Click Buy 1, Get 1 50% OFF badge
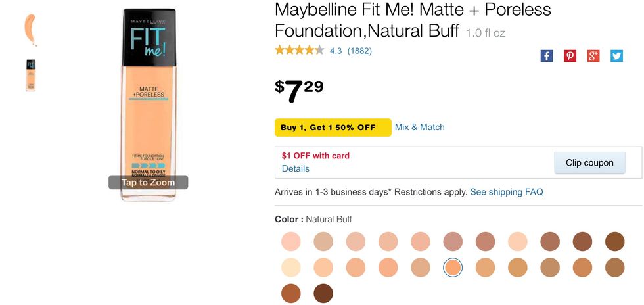This screenshot has height=305, width=644. coord(333,128)
